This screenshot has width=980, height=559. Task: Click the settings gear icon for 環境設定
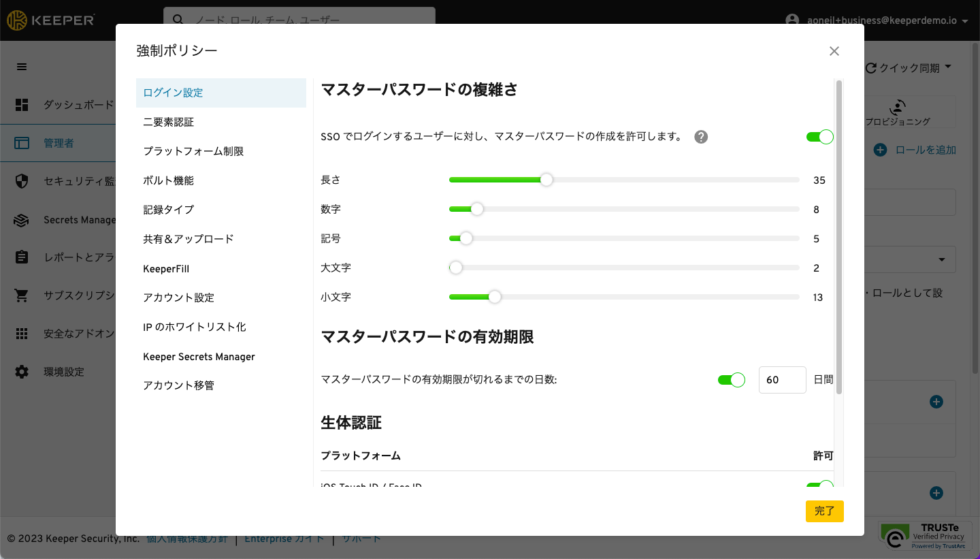[x=22, y=372]
